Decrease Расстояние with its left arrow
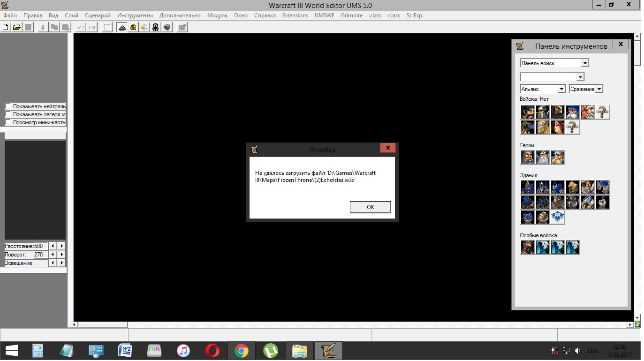The width and height of the screenshot is (644, 361). [x=53, y=246]
